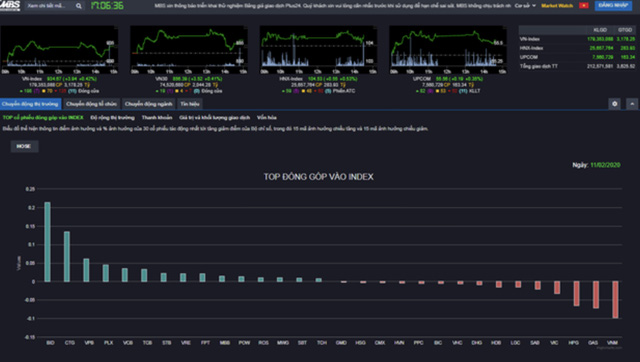Click the HDB axis label
The width and height of the screenshot is (640, 362).
[496, 343]
